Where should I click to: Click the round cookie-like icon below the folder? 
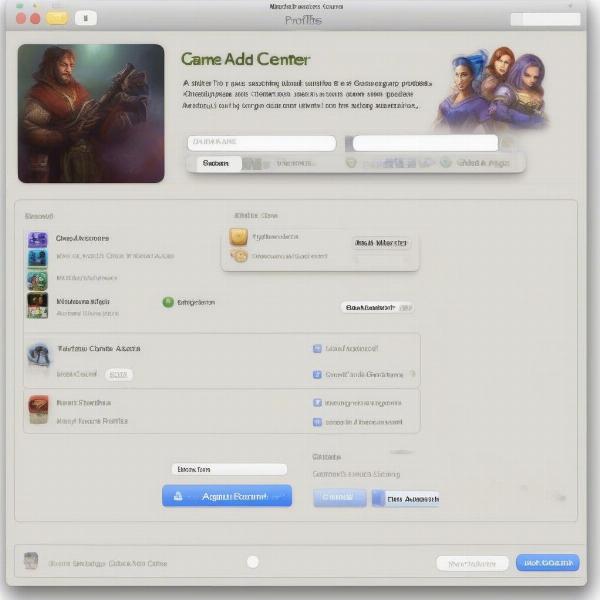[x=239, y=256]
